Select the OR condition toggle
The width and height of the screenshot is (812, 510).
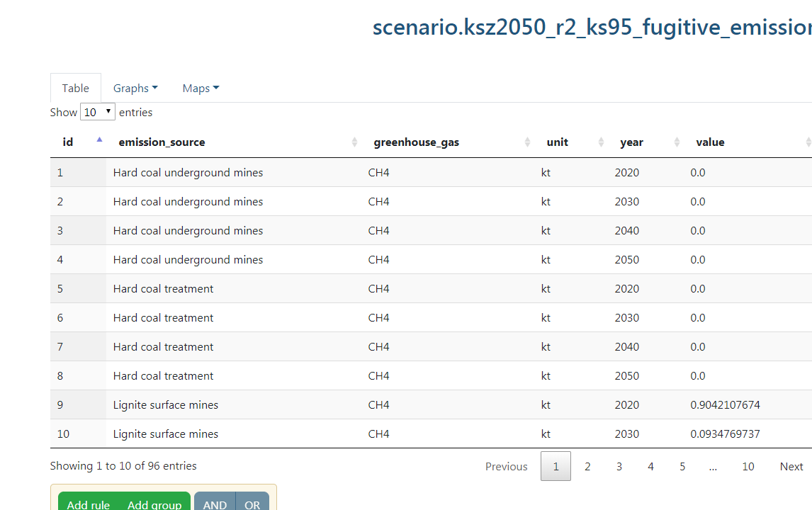252,501
